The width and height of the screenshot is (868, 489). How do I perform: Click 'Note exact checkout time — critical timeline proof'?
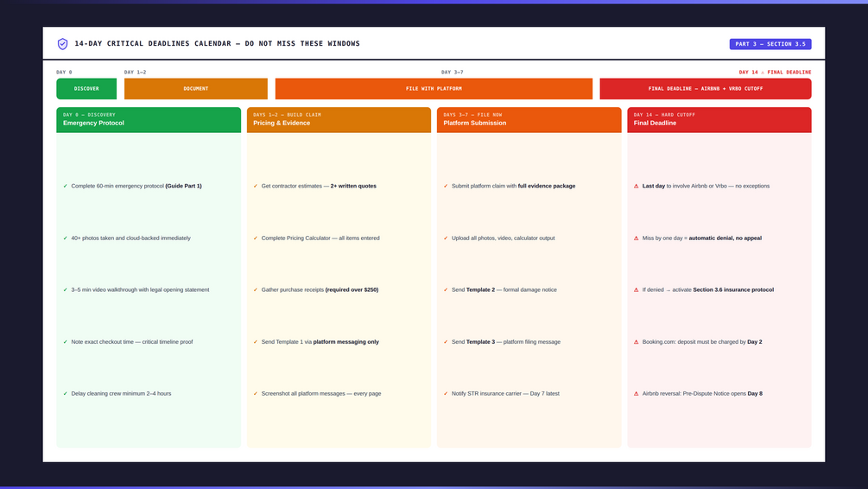(132, 341)
